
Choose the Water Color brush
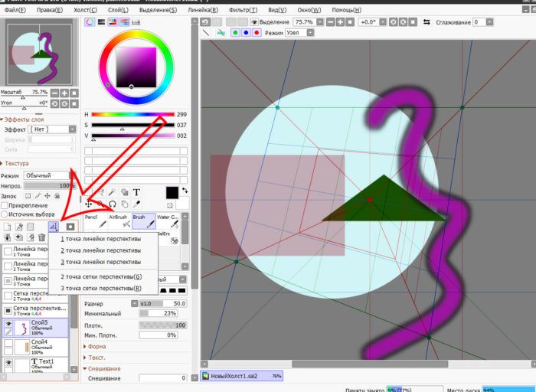pos(168,221)
